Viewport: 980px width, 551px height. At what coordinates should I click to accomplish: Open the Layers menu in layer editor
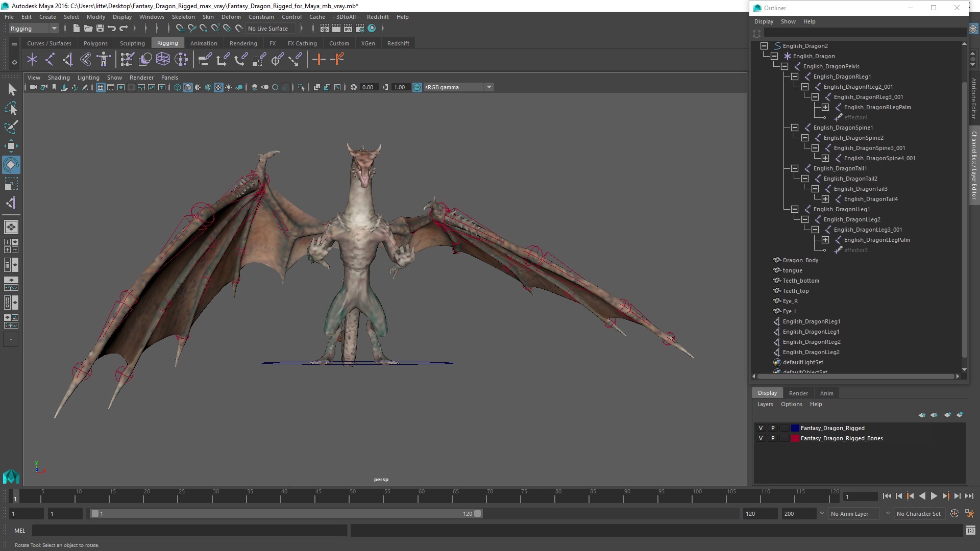[765, 404]
